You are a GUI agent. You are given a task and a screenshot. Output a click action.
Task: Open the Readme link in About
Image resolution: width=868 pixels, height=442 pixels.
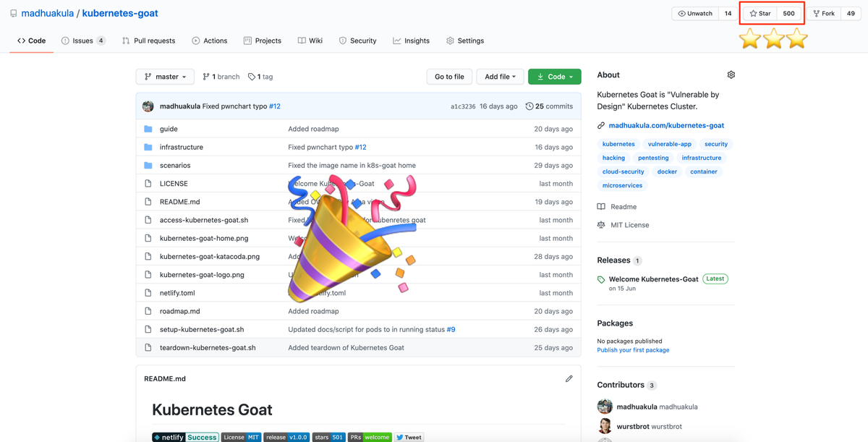coord(617,206)
